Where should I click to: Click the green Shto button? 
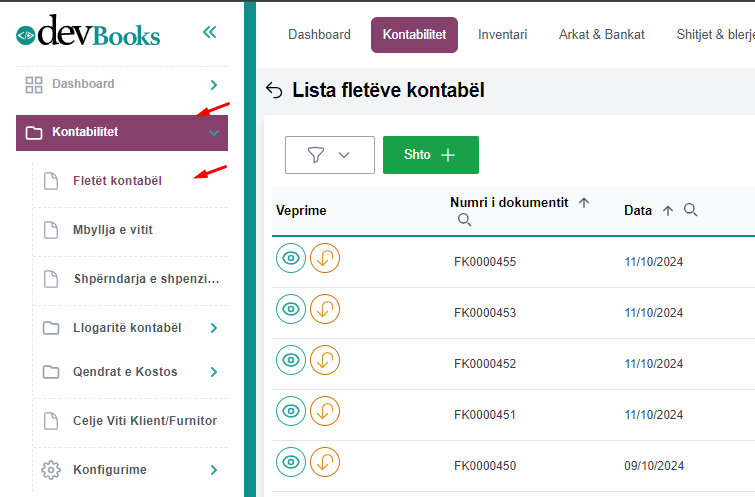pos(430,155)
